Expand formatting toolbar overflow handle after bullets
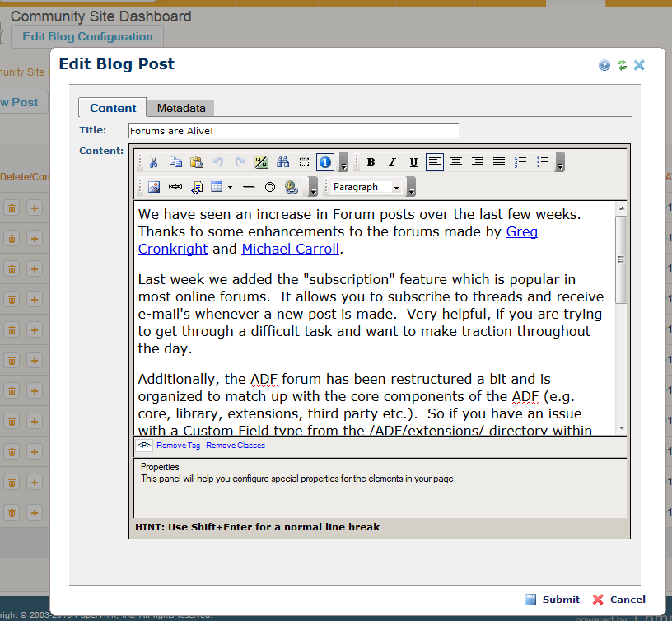The image size is (672, 621). tap(560, 162)
